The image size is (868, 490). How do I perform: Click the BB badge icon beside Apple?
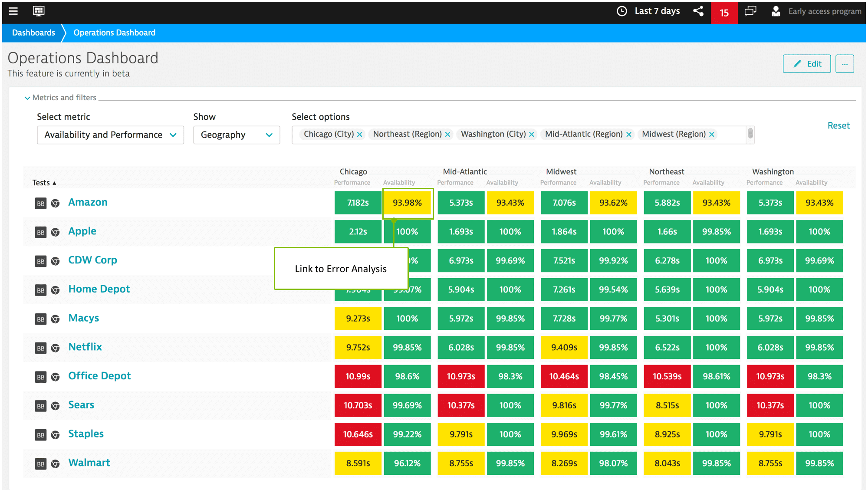coord(41,233)
